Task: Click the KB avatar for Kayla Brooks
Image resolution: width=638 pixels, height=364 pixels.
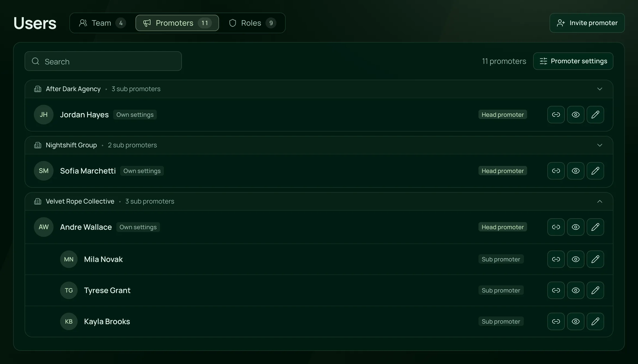Action: coord(69,321)
